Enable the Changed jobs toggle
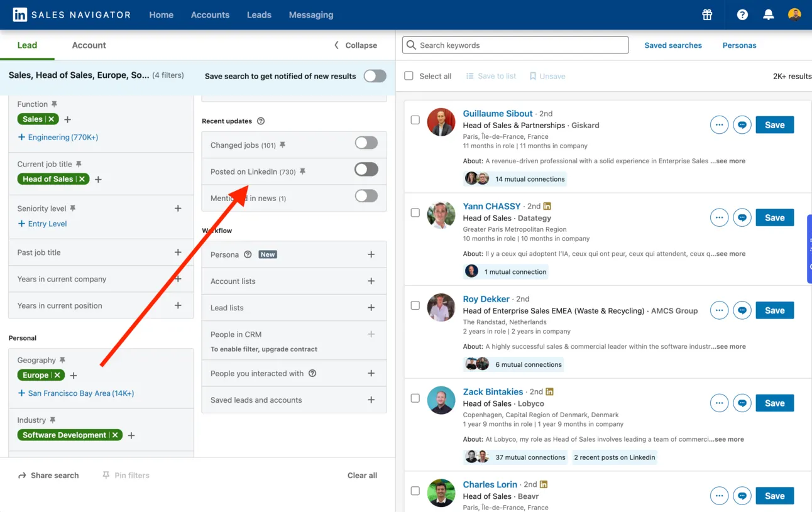Image resolution: width=812 pixels, height=512 pixels. (366, 143)
